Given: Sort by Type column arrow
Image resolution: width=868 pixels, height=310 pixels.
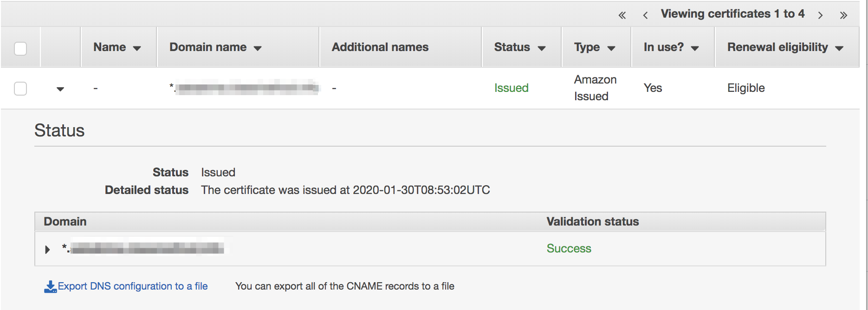Looking at the screenshot, I should click(611, 48).
